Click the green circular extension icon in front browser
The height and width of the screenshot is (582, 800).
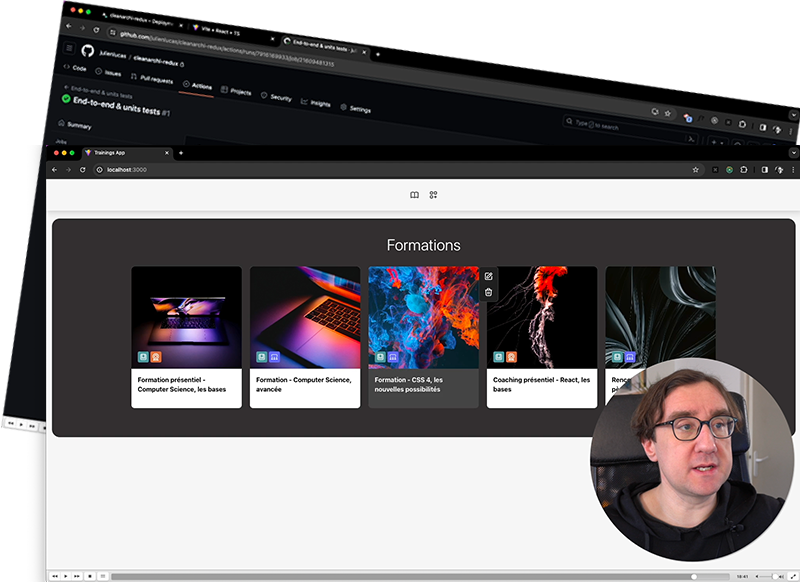point(730,170)
